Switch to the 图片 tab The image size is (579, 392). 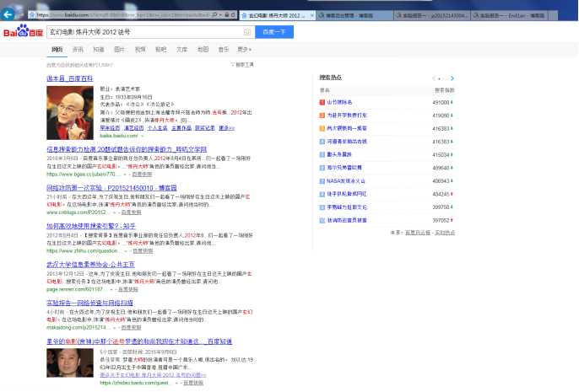tap(119, 50)
